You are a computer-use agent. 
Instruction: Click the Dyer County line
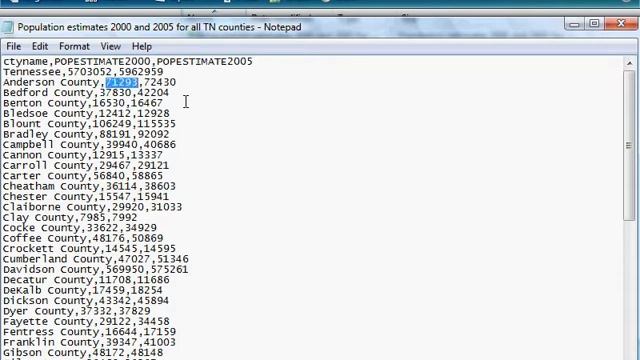[77, 311]
